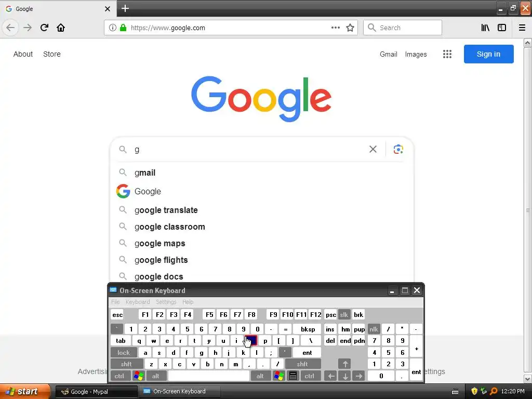Click the down arrow key on keyboard
532x399 pixels.
[x=345, y=376]
